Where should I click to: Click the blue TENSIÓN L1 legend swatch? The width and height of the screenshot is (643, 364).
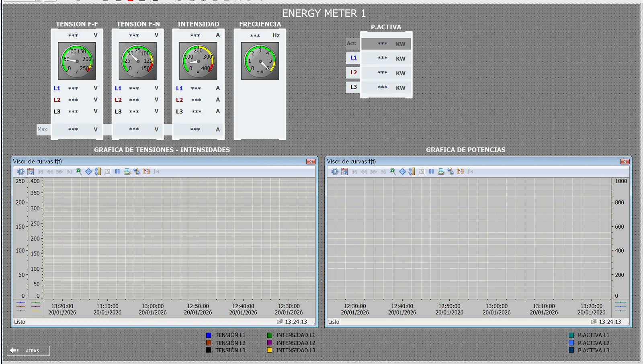pos(209,335)
